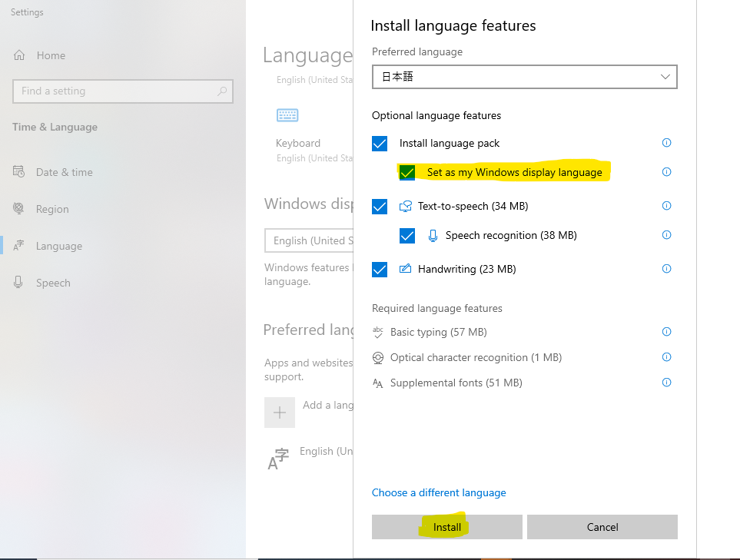Click Required language features heading
740x560 pixels.
[437, 308]
